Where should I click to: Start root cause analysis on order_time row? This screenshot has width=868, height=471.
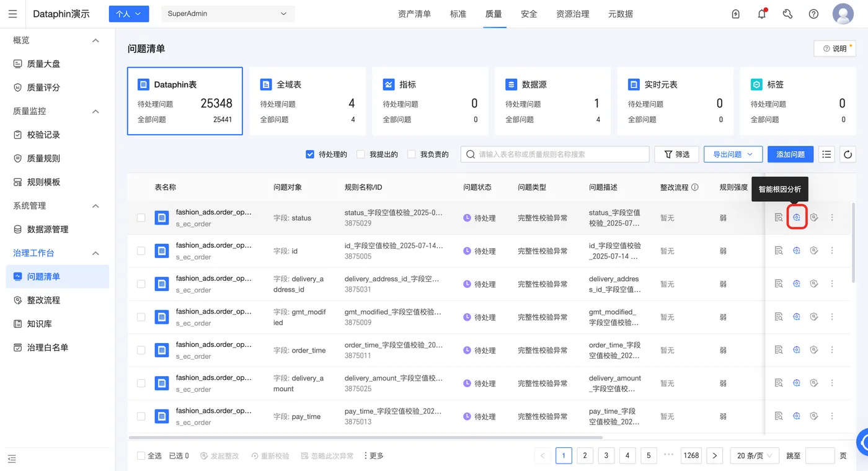[797, 350]
